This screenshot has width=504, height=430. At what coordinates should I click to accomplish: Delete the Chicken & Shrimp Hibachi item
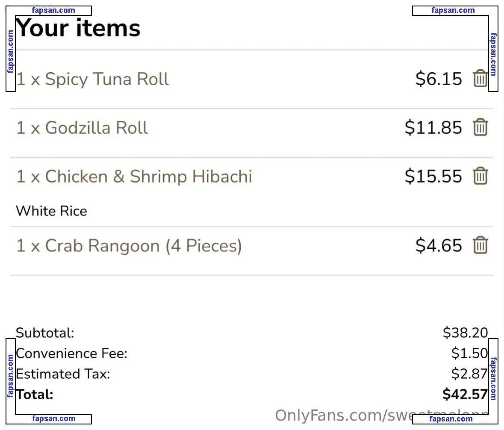coord(480,176)
